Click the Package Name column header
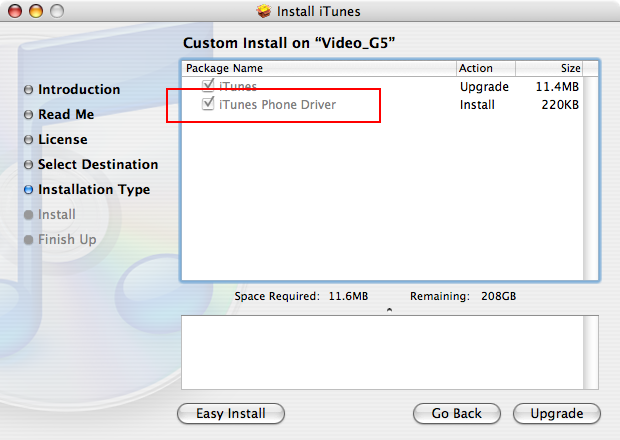The width and height of the screenshot is (620, 440). coord(319,68)
